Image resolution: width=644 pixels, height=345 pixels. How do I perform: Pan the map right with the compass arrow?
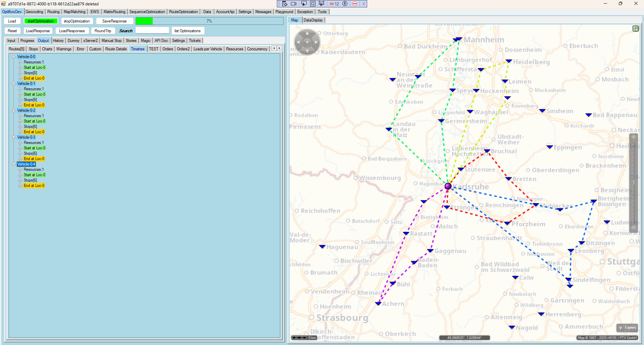(x=316, y=42)
